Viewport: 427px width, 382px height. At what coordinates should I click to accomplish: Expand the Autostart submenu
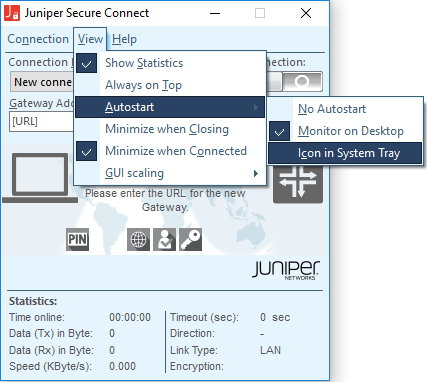170,107
